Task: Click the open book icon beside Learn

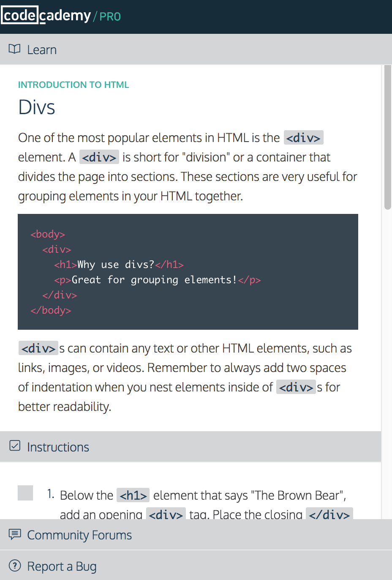Action: [14, 49]
